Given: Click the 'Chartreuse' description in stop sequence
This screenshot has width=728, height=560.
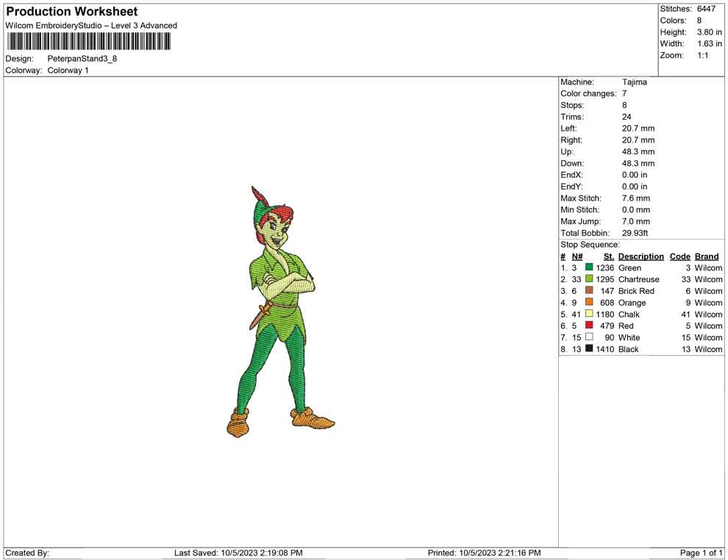Looking at the screenshot, I should click(x=639, y=279).
